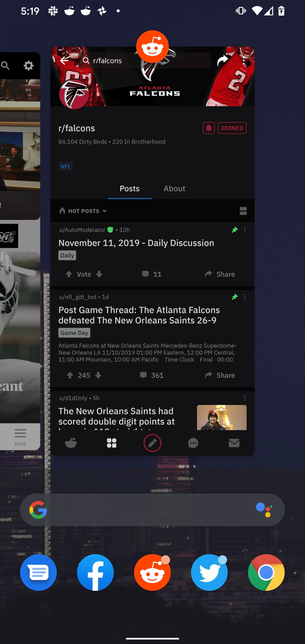Screen dimensions: 305x644
Task: Open the Saints post thumbnail image
Action: (222, 418)
